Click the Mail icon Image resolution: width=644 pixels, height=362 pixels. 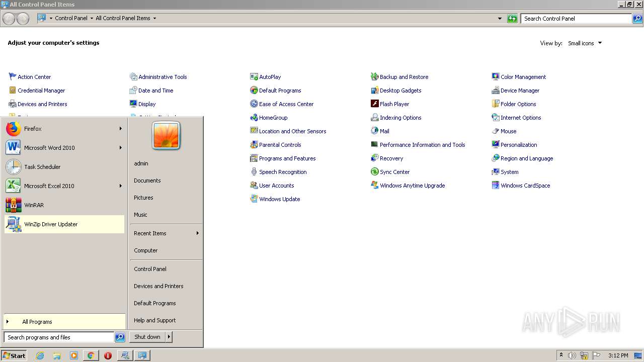click(x=375, y=131)
